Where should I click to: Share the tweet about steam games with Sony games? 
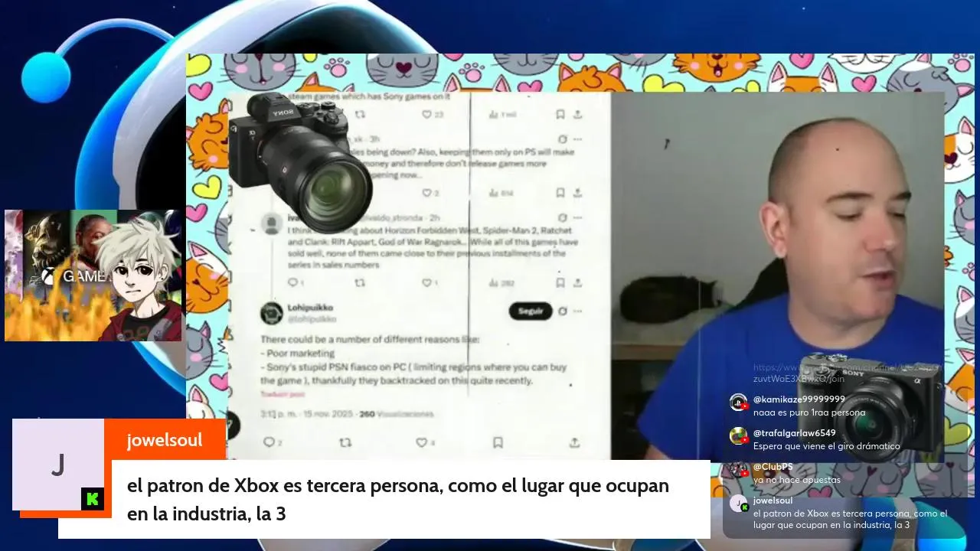(578, 115)
